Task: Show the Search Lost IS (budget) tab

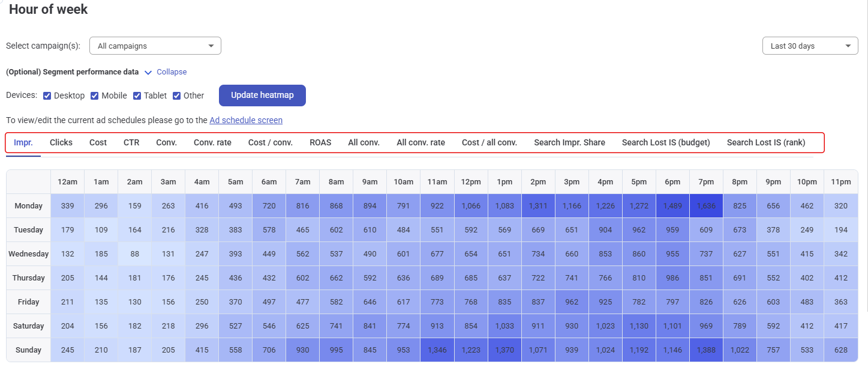Action: pyautogui.click(x=666, y=142)
